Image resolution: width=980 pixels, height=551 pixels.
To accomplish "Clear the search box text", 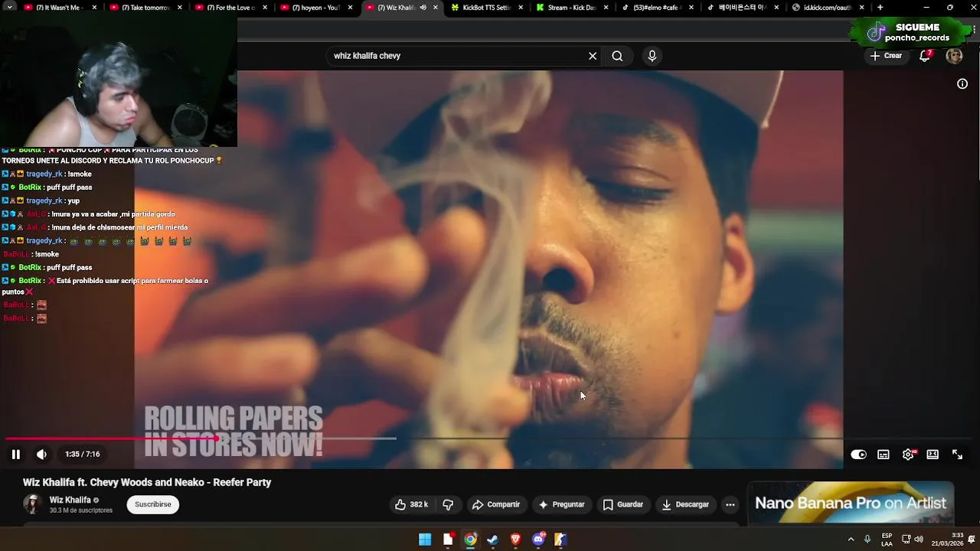I will [x=592, y=56].
